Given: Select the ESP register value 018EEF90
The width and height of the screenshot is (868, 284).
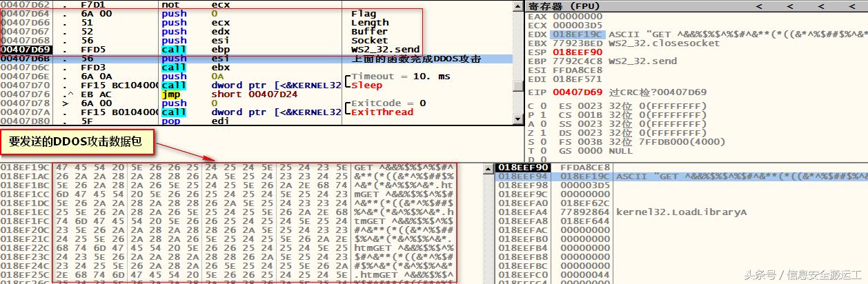Looking at the screenshot, I should click(577, 52).
